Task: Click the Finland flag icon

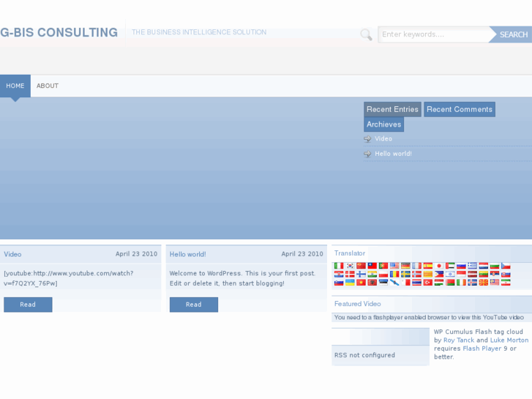Action: [361, 274]
